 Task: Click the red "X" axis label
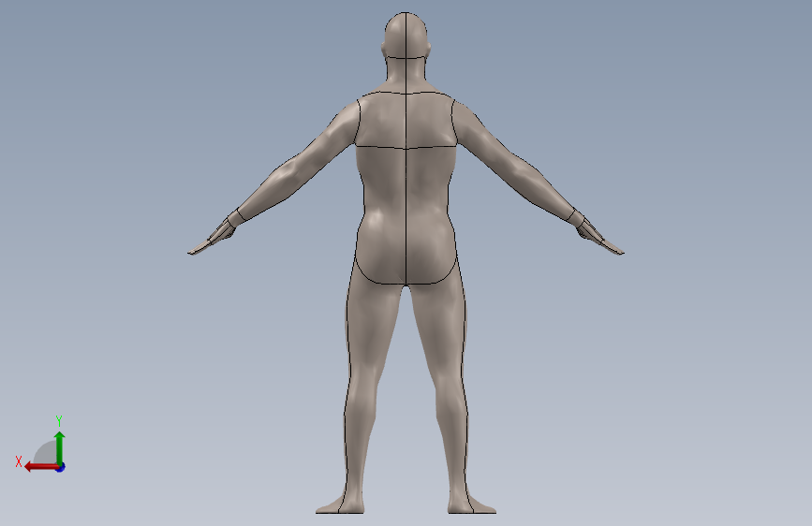(19, 461)
